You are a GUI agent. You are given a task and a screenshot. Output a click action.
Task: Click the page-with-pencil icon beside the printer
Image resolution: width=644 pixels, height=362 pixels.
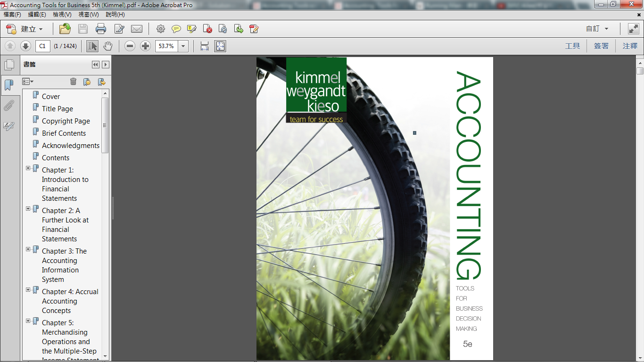click(119, 29)
